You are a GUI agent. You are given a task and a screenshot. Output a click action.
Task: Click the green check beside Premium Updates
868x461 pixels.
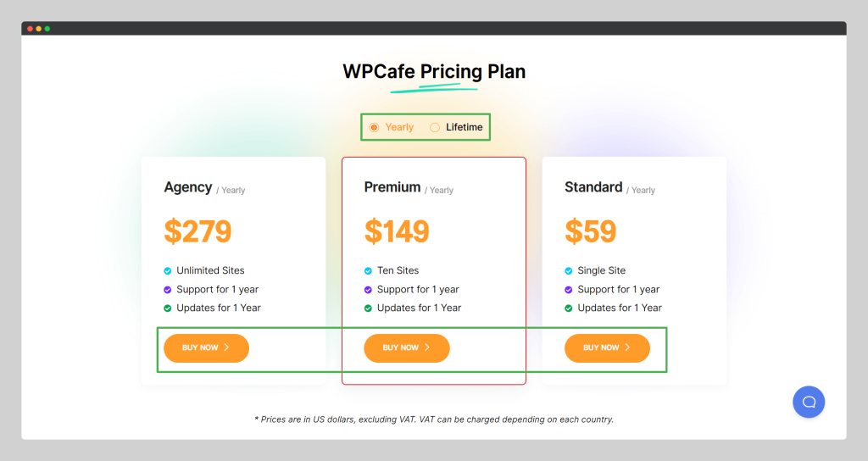pos(368,308)
